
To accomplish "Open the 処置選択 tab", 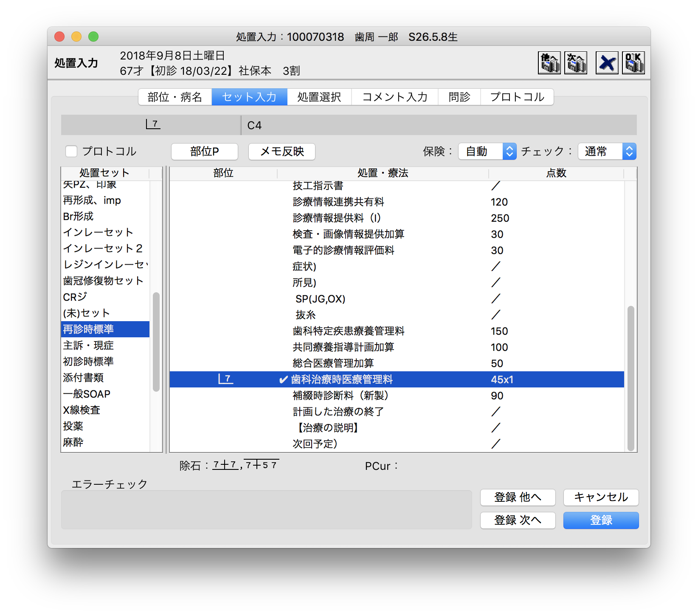I will point(320,97).
